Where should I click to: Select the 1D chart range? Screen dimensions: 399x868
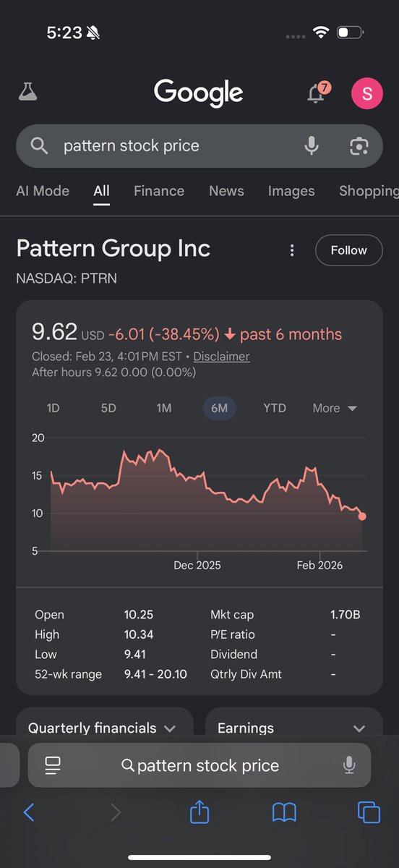(53, 408)
